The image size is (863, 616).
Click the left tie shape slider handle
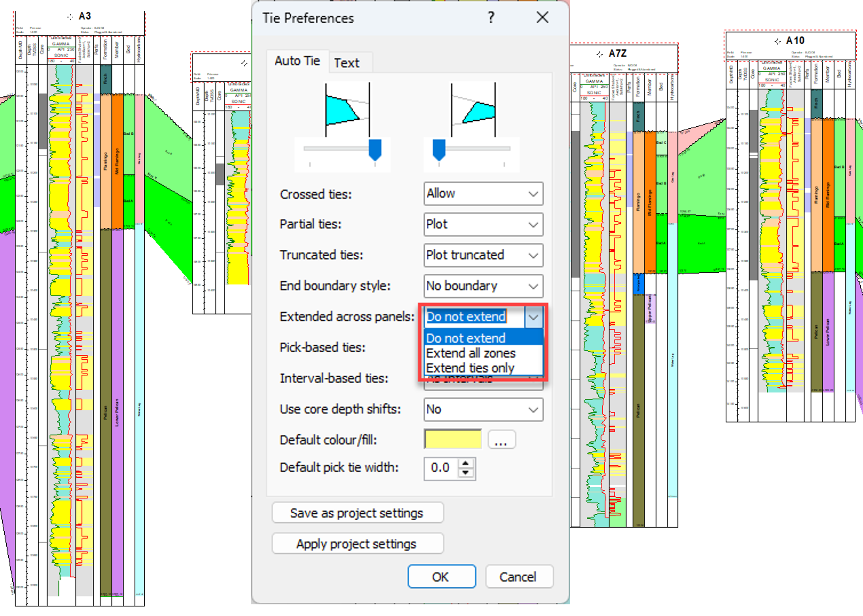tap(375, 149)
